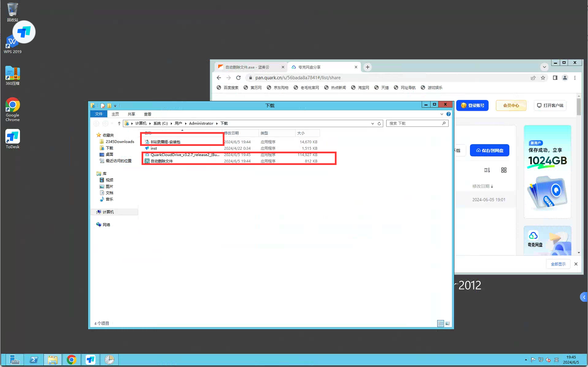Image resolution: width=588 pixels, height=367 pixels.
Task: Open Chrome three-dot menu
Action: coord(575,78)
